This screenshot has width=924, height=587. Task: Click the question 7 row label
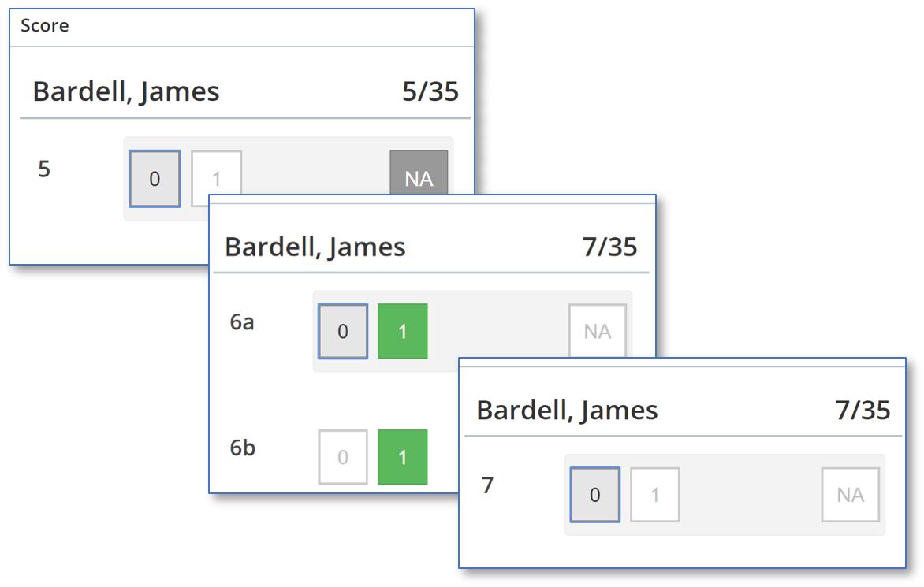tap(487, 485)
